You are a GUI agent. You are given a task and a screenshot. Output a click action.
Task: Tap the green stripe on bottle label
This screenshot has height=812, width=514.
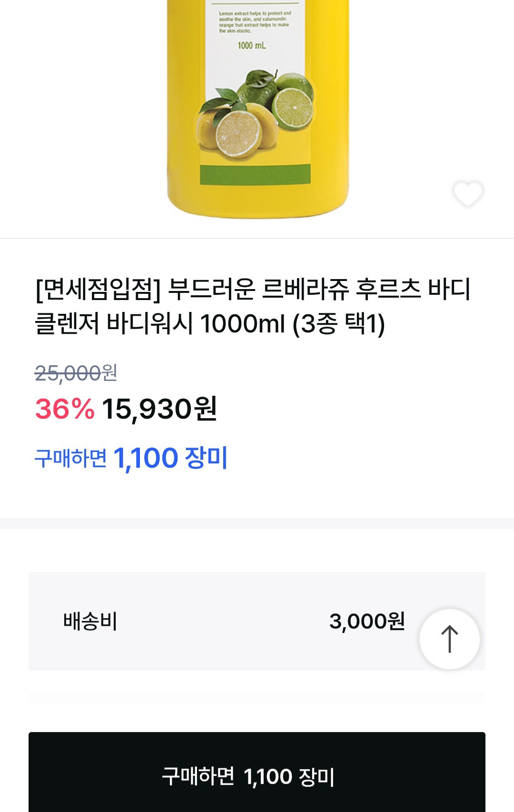[255, 174]
